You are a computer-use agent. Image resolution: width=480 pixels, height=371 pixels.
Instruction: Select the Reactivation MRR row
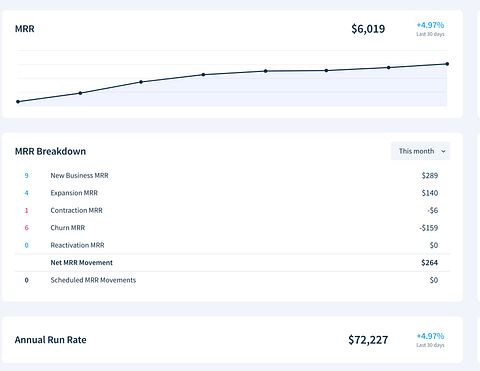pos(232,245)
